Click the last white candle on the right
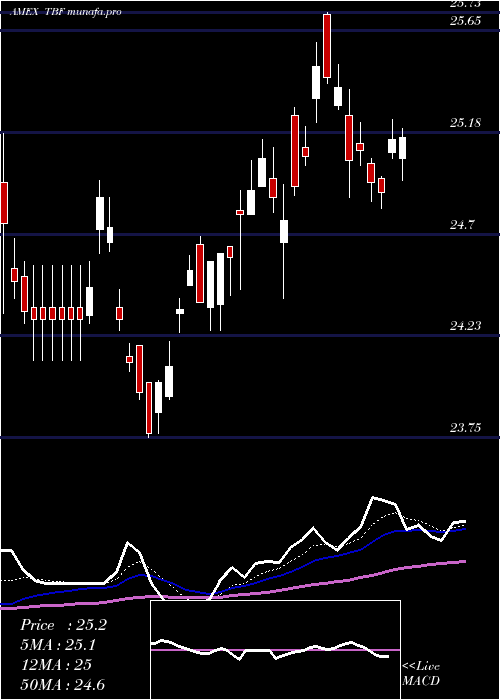This screenshot has height=700, width=500. tap(402, 148)
